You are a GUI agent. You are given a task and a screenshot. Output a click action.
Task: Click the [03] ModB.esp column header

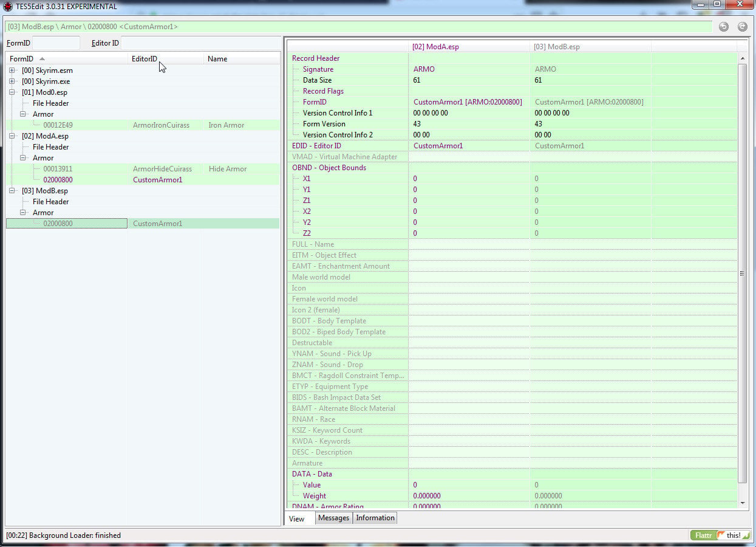tap(590, 47)
